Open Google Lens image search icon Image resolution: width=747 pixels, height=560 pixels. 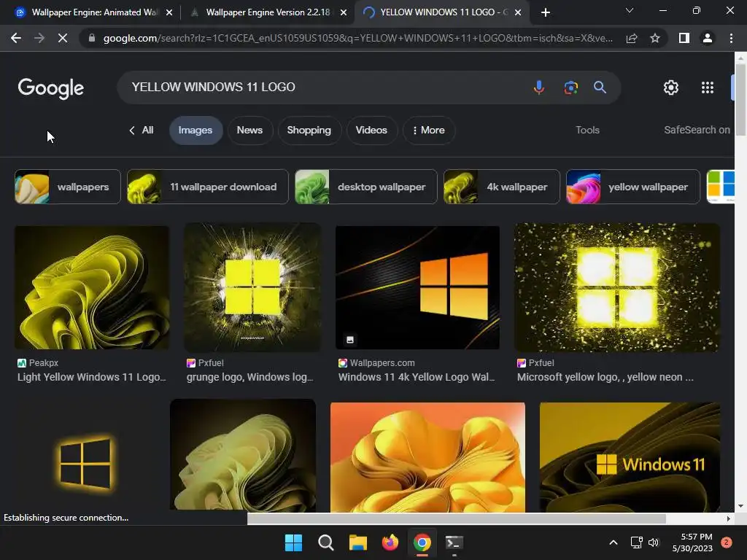click(570, 87)
